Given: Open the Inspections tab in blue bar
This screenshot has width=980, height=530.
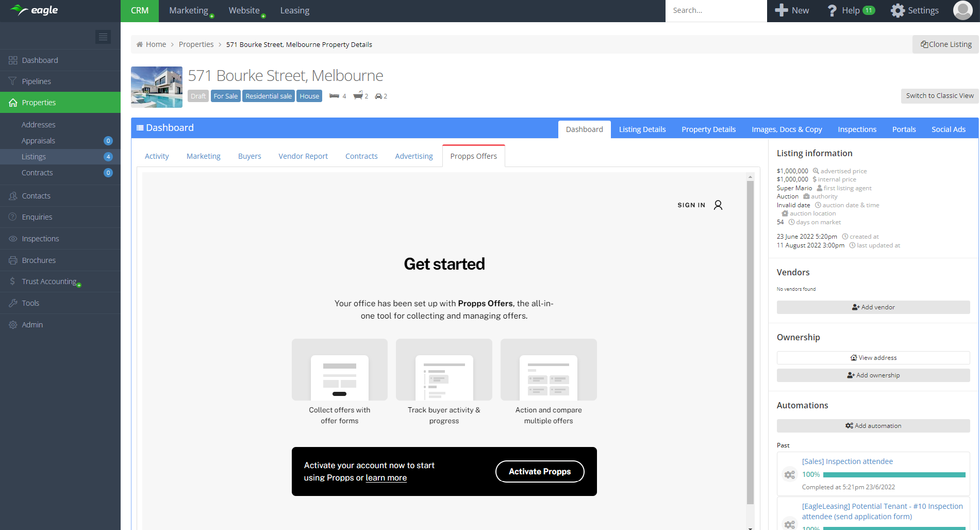Looking at the screenshot, I should point(857,129).
